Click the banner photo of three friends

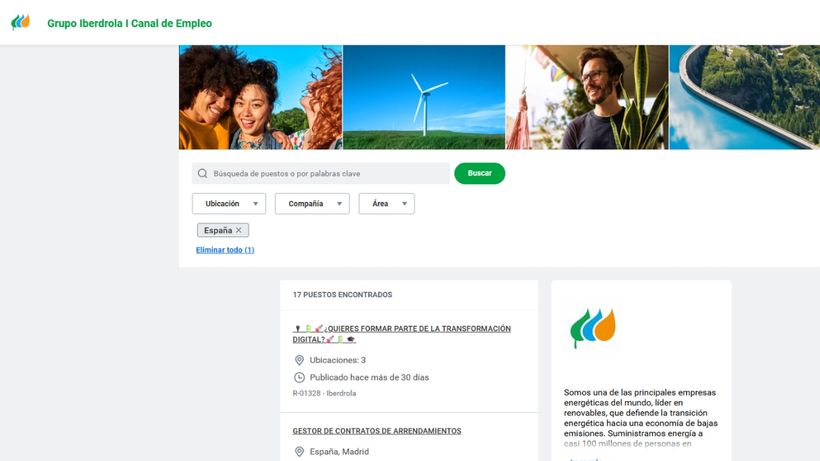click(260, 97)
